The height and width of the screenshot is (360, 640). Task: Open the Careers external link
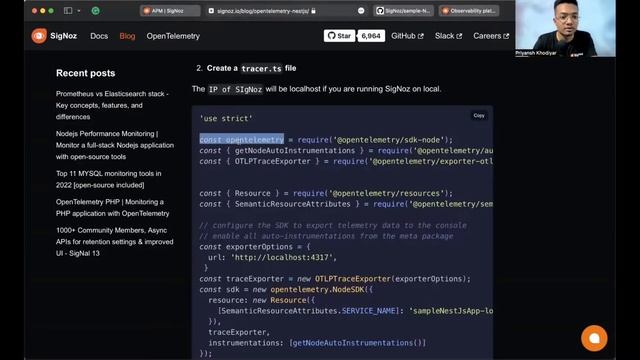491,36
